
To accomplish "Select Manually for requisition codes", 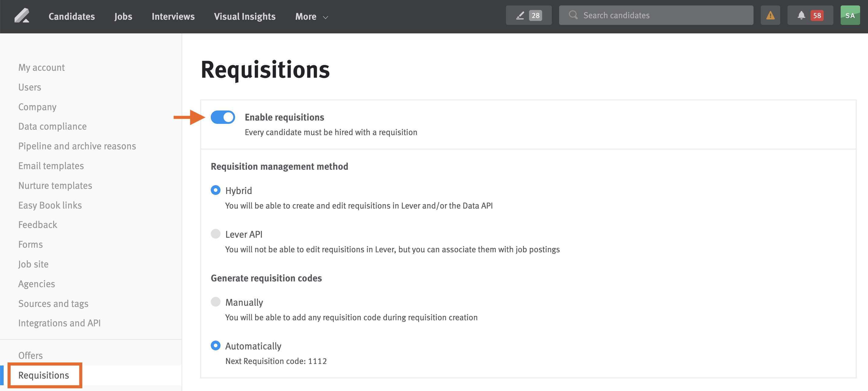I will tap(215, 302).
